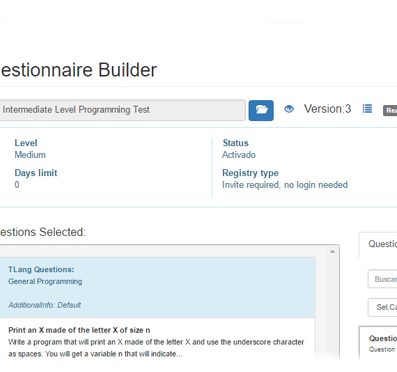The height and width of the screenshot is (372, 397).
Task: Select the TLang Questions header row
Action: [157, 287]
